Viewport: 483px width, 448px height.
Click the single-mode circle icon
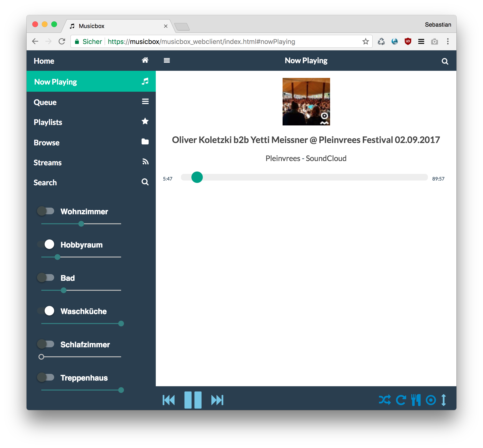tap(431, 400)
